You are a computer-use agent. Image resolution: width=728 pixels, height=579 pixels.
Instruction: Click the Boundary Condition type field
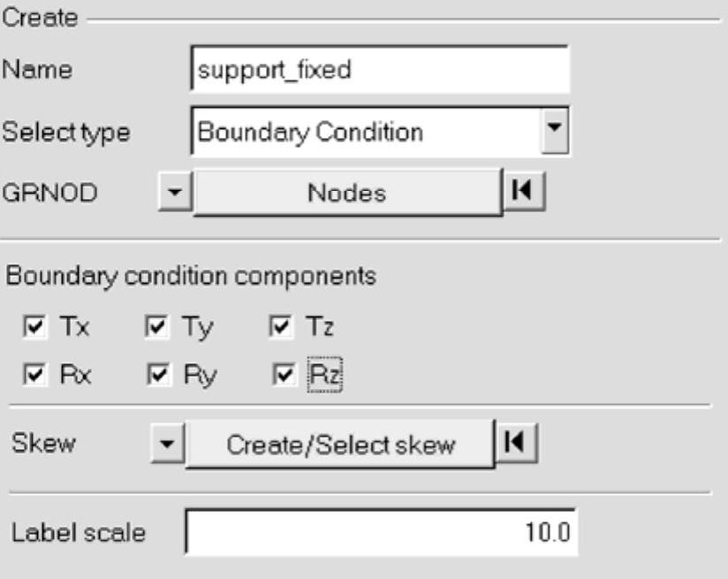364,132
